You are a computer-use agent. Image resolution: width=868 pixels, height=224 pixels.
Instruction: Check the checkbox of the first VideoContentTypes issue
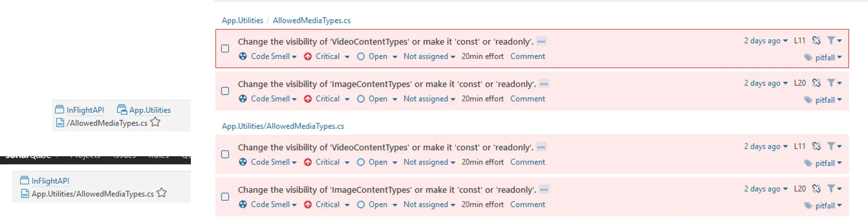point(225,49)
